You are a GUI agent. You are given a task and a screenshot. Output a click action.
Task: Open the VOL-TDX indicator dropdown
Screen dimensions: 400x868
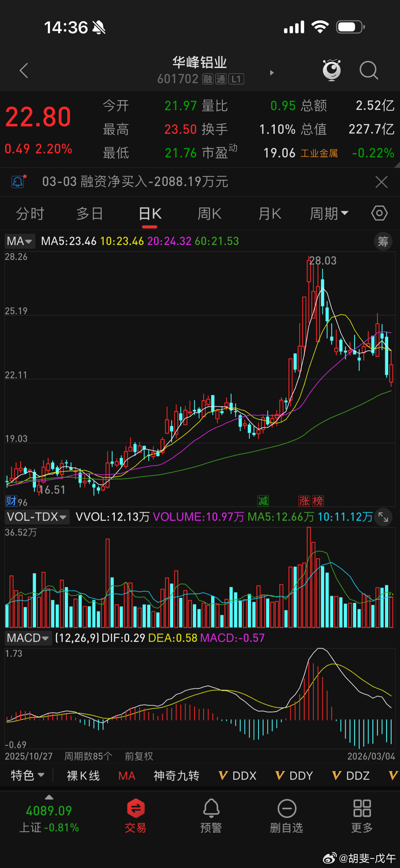click(37, 516)
